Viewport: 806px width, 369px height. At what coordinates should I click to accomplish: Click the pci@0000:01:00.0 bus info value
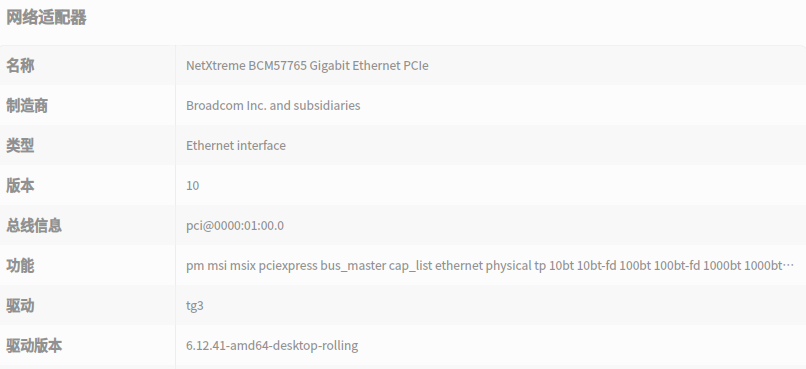tap(235, 226)
